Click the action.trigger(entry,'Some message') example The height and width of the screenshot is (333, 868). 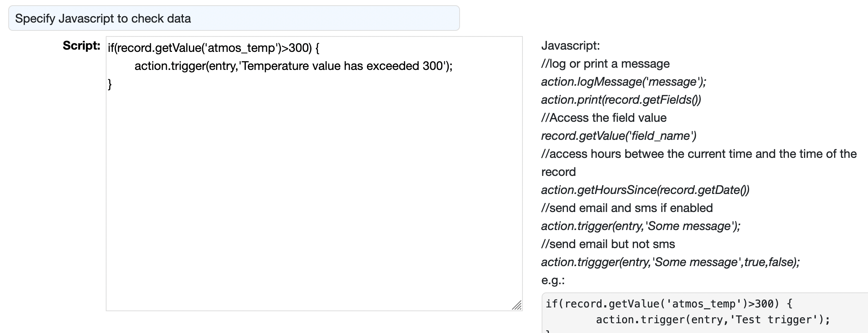pyautogui.click(x=640, y=226)
